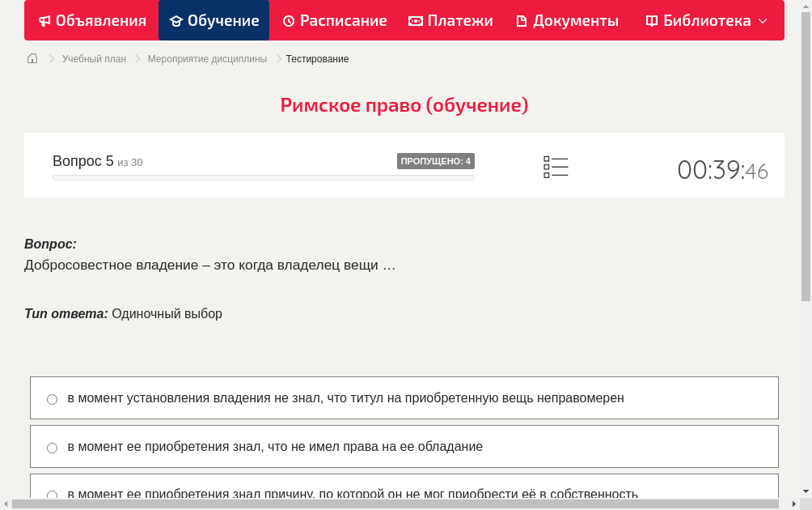This screenshot has width=812, height=510.
Task: Click the question progress bar under Вопрос 5
Action: click(x=263, y=177)
